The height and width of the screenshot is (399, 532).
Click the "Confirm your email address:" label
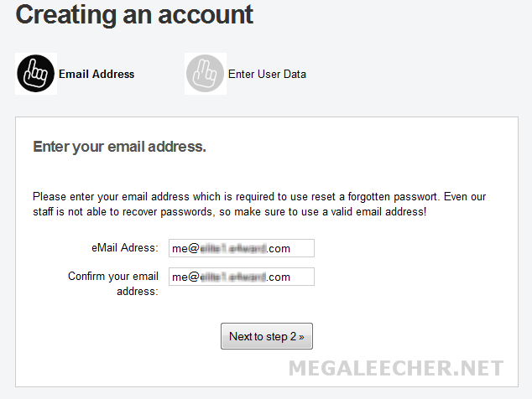(113, 283)
